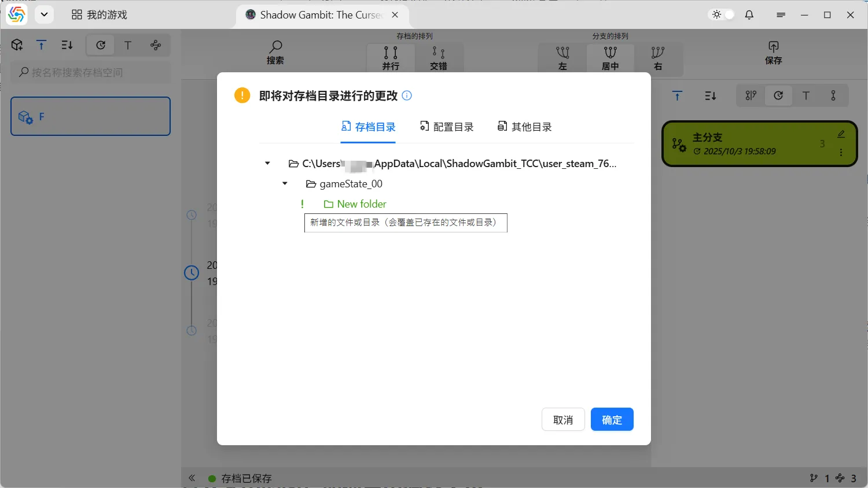Toggle the light/dark theme switch
This screenshot has height=488, width=868.
722,15
